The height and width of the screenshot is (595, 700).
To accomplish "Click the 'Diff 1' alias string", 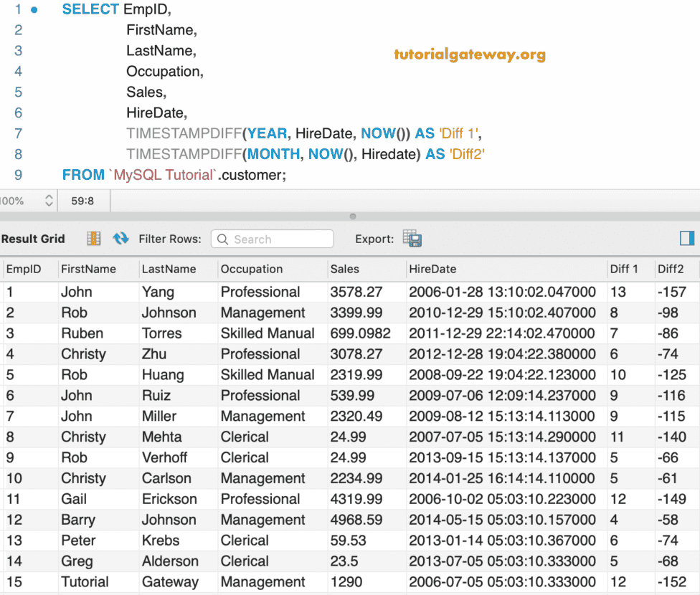I will (459, 133).
